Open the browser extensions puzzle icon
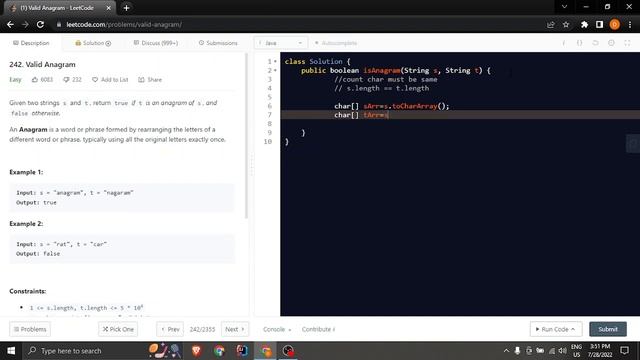 coord(584,24)
